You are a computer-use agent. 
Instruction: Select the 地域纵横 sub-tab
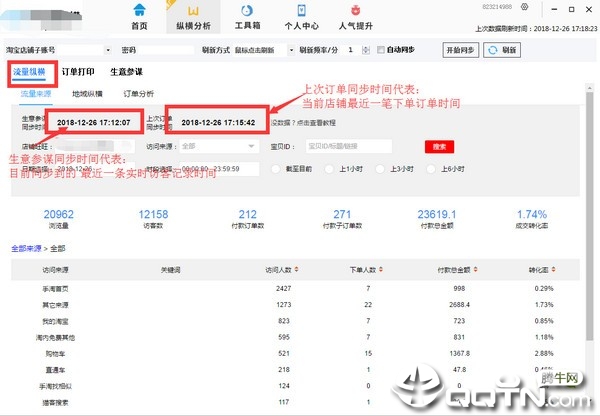(87, 94)
